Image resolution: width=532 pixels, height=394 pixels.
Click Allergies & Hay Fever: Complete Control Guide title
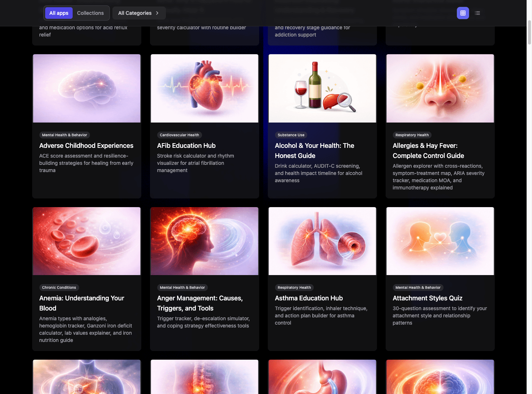point(428,151)
